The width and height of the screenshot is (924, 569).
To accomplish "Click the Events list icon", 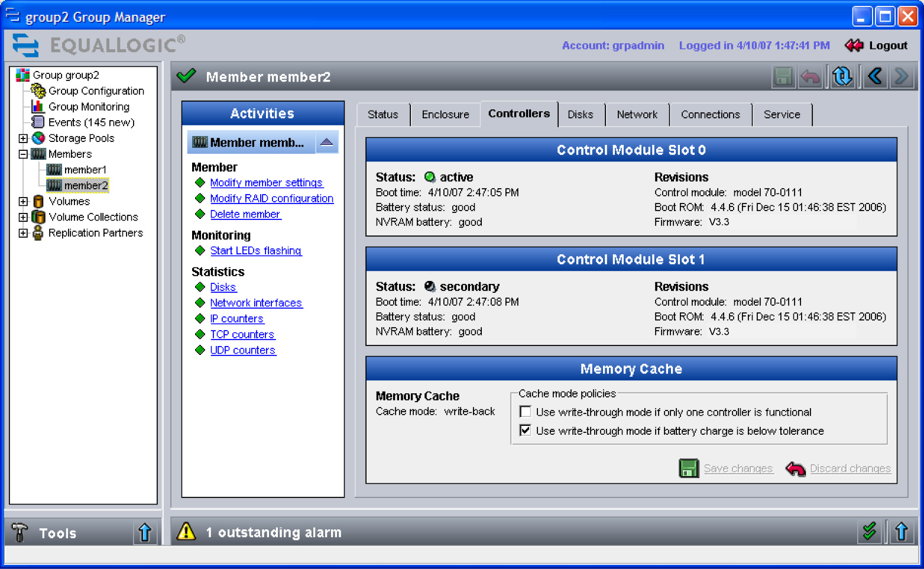I will (x=38, y=122).
